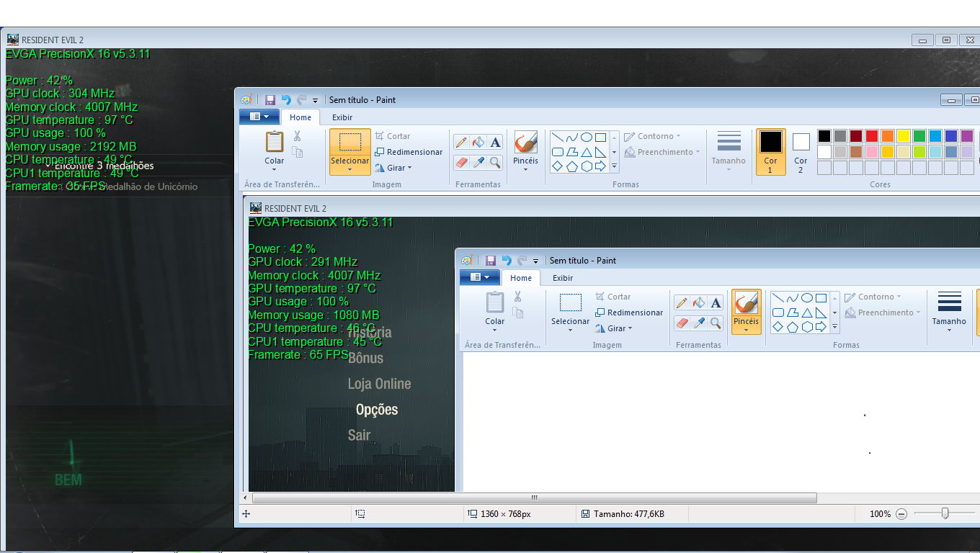Click the zoom out minus button in status bar

[901, 514]
